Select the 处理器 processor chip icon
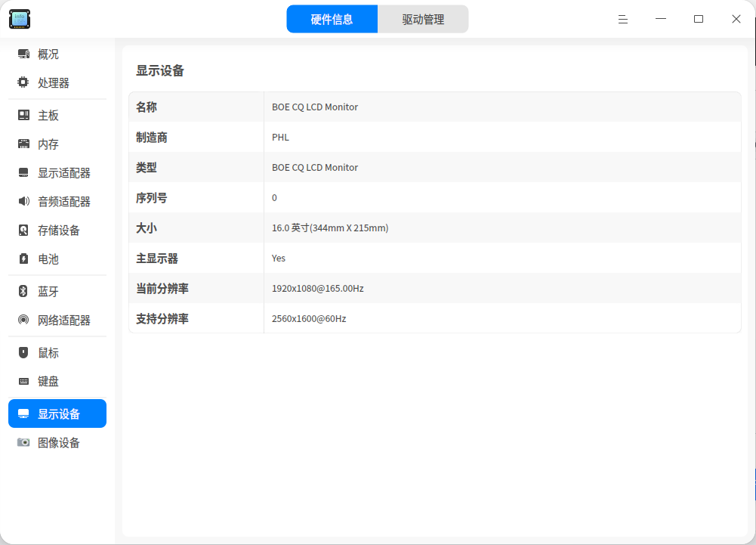The height and width of the screenshot is (545, 756). (x=23, y=82)
